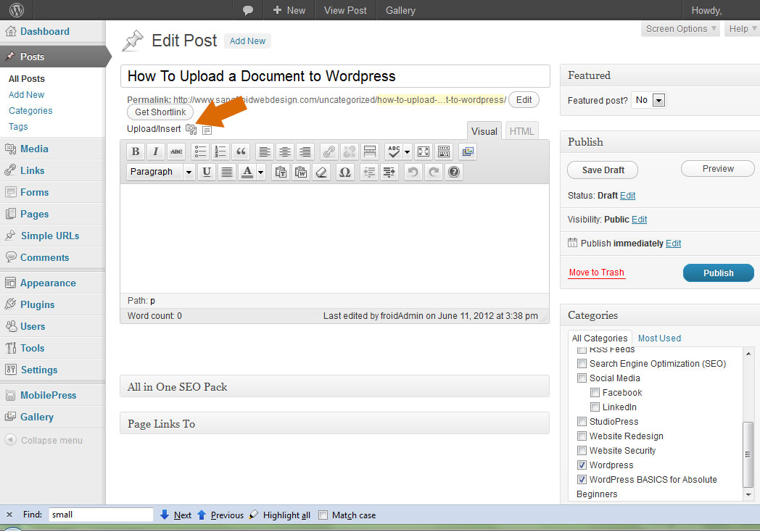The image size is (760, 532).
Task: Click the Move to Trash link
Action: 596,273
